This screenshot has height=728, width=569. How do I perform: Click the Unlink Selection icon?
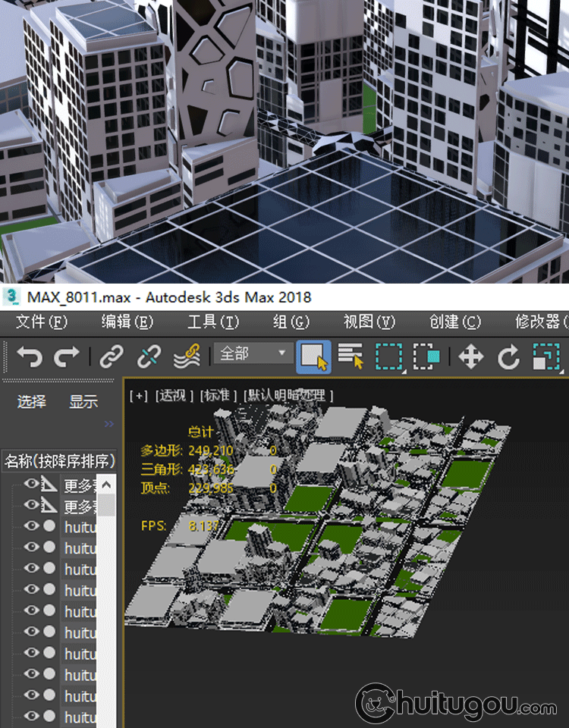tap(149, 356)
